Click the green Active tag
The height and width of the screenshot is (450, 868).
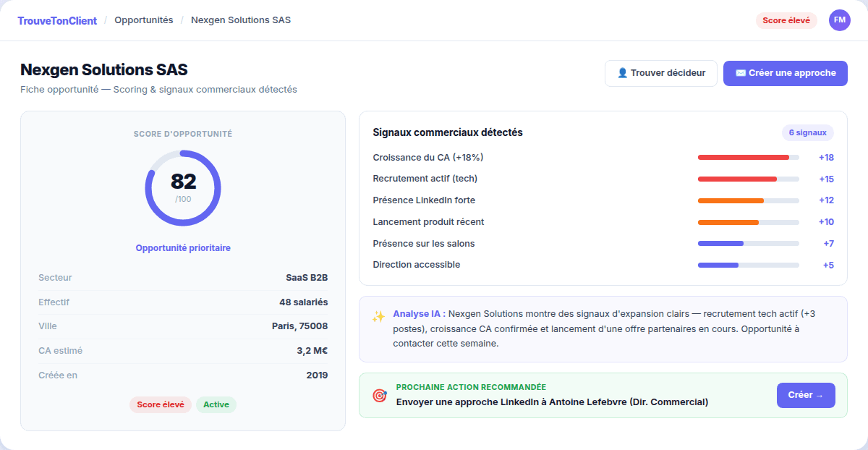(x=216, y=404)
